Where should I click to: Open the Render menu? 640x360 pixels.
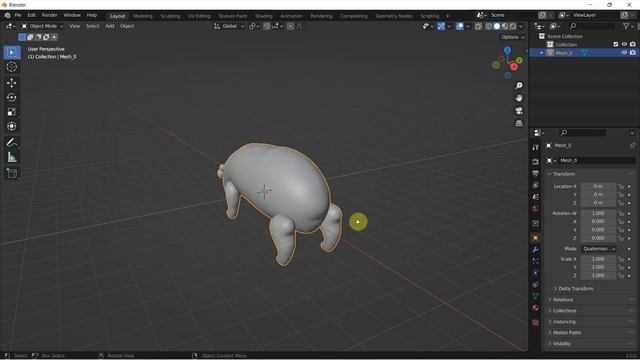tap(50, 15)
